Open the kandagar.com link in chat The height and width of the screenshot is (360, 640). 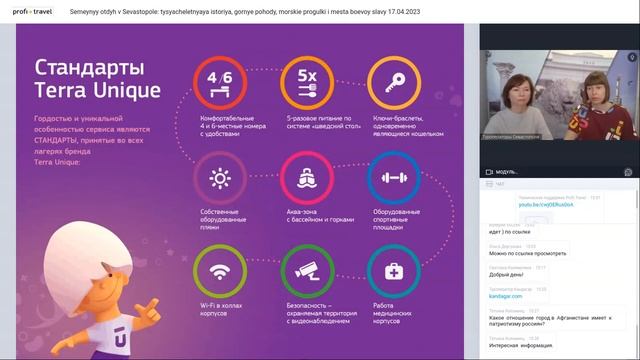[x=505, y=296]
